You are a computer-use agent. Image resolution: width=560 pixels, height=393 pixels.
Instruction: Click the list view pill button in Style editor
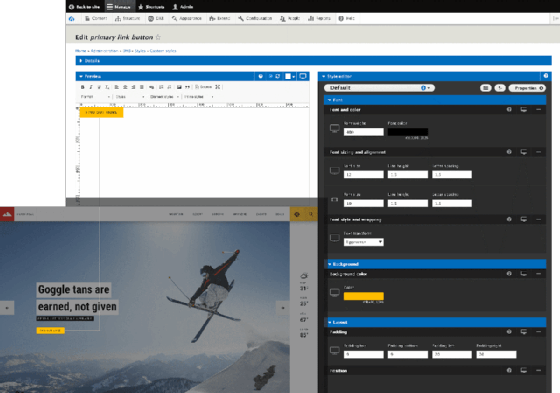(485, 88)
